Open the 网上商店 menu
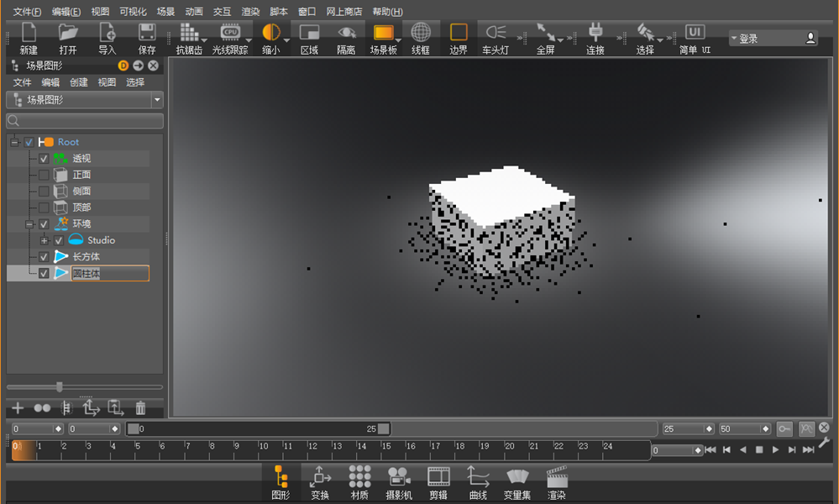This screenshot has height=504, width=839. click(343, 11)
